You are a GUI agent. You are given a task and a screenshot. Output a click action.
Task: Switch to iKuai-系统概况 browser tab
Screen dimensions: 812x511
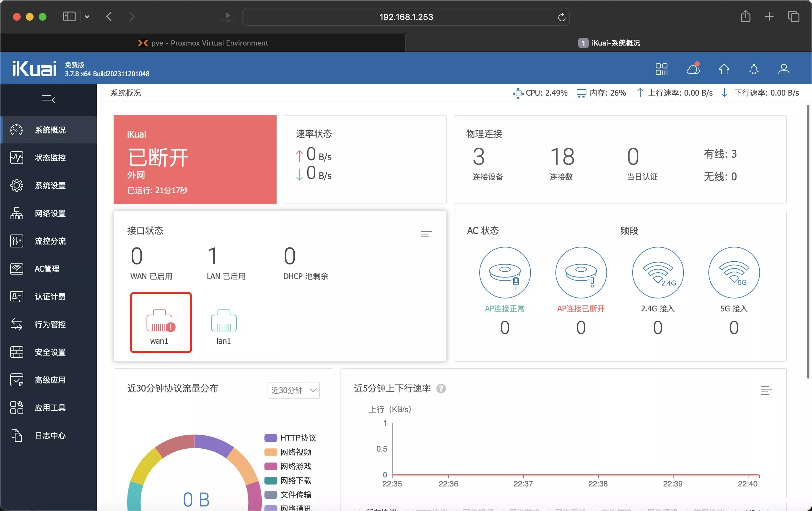[x=609, y=43]
